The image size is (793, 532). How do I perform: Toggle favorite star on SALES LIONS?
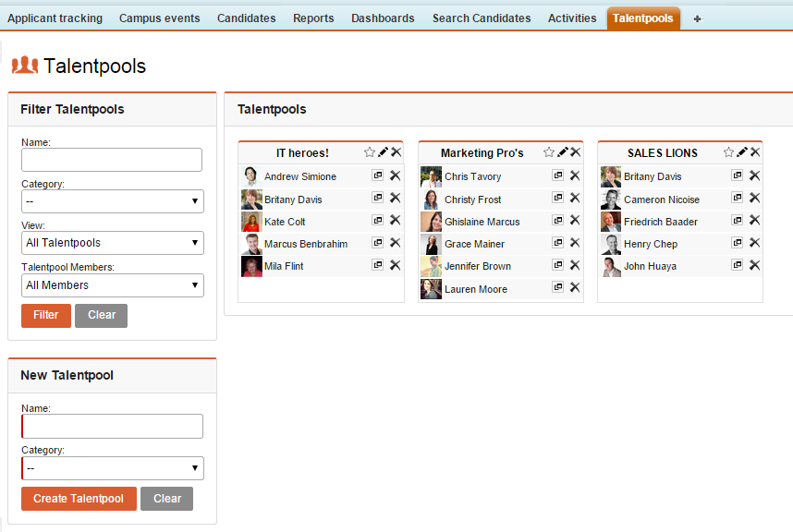[x=728, y=152]
